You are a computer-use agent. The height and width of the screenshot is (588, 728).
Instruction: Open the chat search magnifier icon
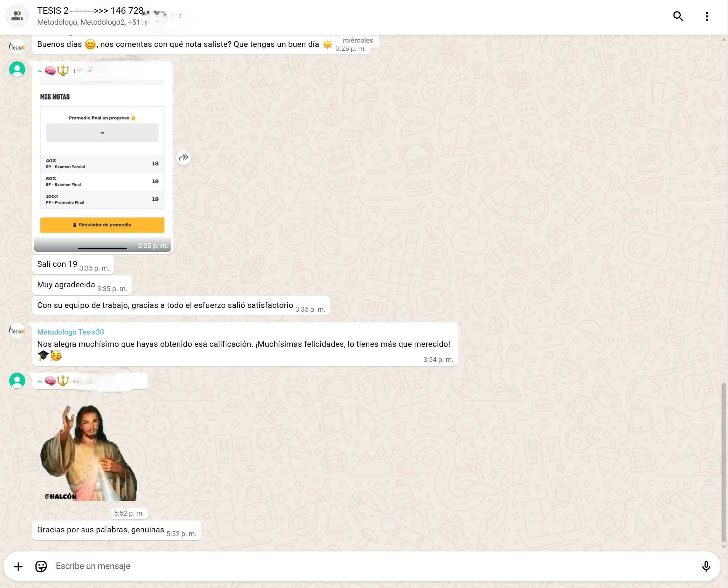point(678,16)
